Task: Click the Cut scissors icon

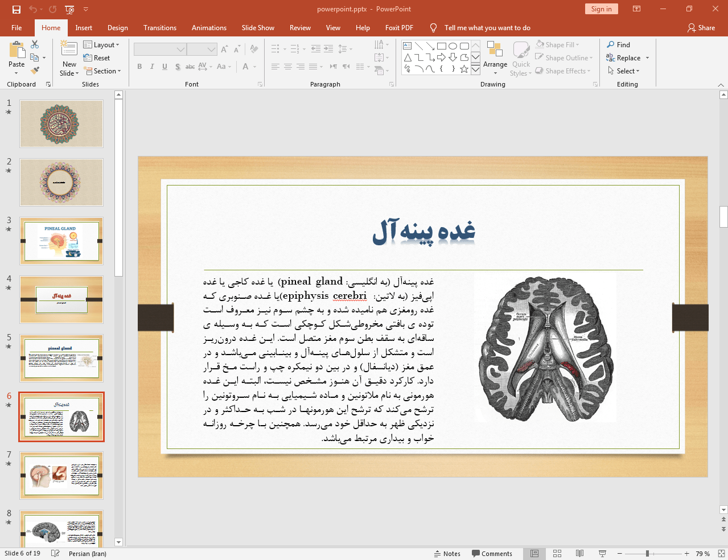Action: tap(35, 44)
